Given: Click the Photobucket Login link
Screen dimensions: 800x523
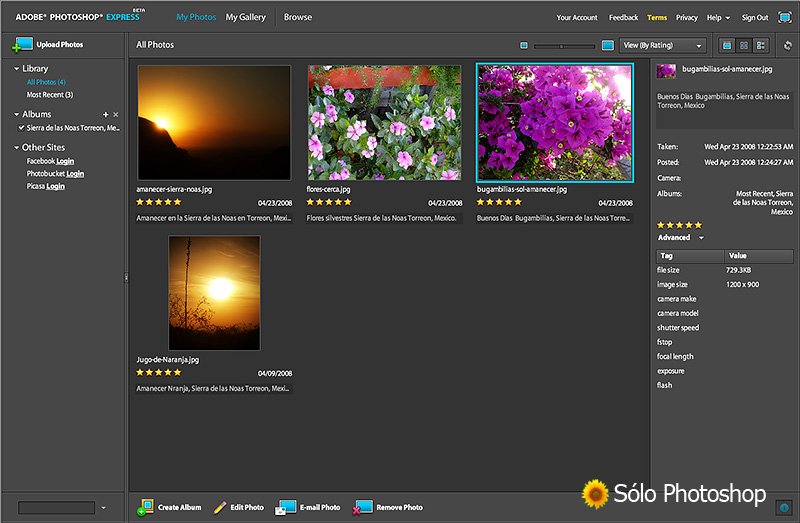Looking at the screenshot, I should pyautogui.click(x=75, y=173).
